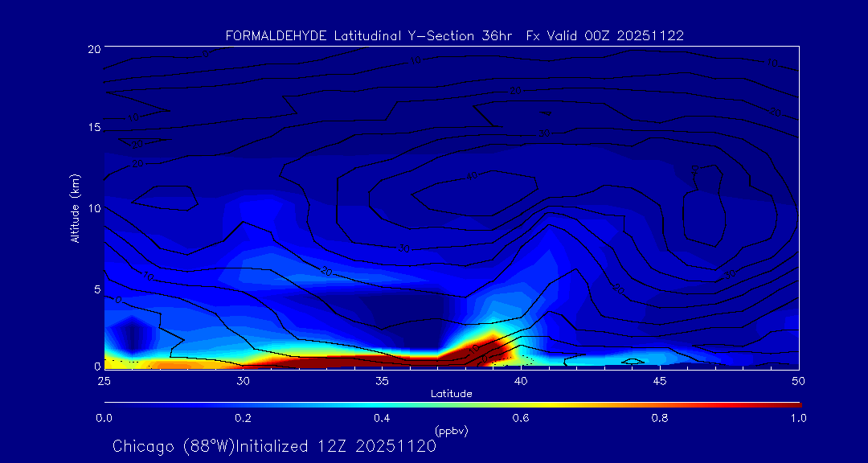868x463 pixels.
Task: Click the 'Altitude (km)' vertical axis label
Action: (x=75, y=207)
